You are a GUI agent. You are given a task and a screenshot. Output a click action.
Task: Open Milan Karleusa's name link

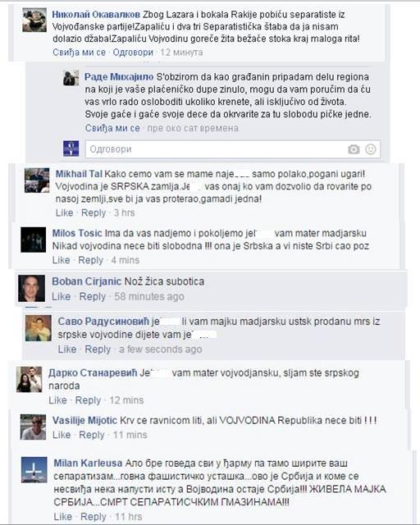(88, 463)
